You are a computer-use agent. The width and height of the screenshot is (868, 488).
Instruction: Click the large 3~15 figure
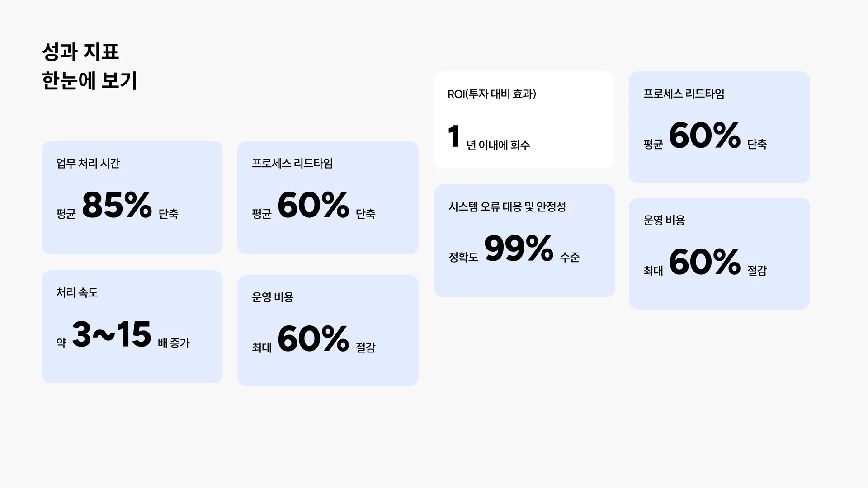coord(111,334)
